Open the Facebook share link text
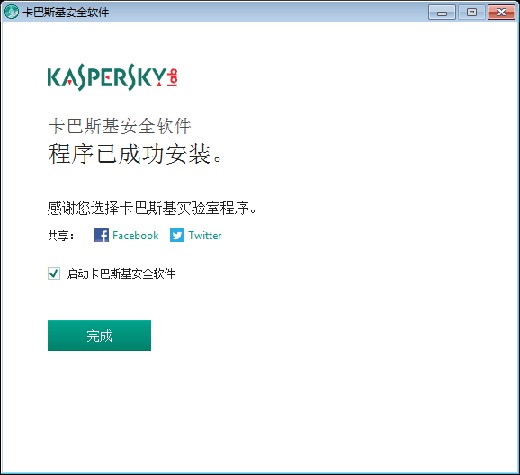This screenshot has width=520, height=475. 135,235
